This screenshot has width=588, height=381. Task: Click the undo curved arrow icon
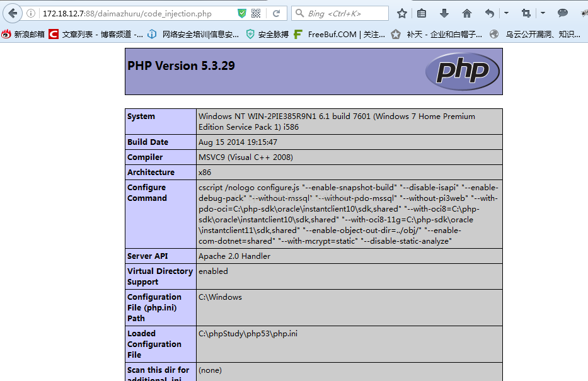pyautogui.click(x=490, y=13)
